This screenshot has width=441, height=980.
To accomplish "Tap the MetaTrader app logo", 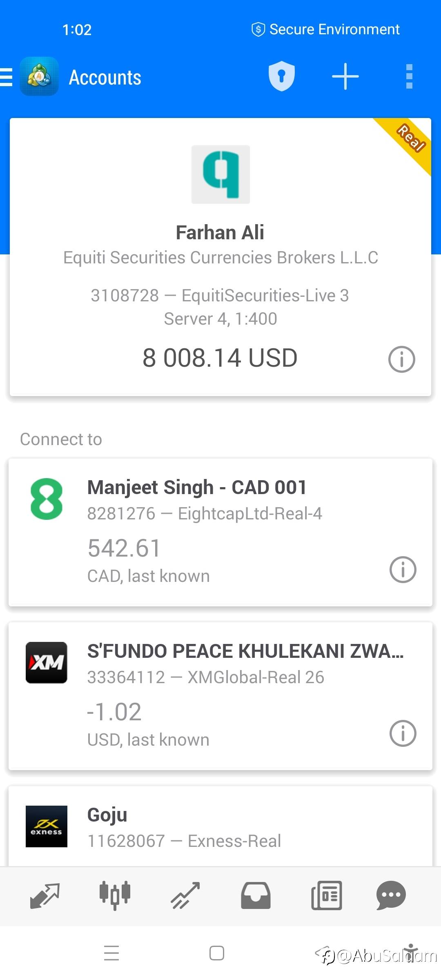I will tap(39, 77).
